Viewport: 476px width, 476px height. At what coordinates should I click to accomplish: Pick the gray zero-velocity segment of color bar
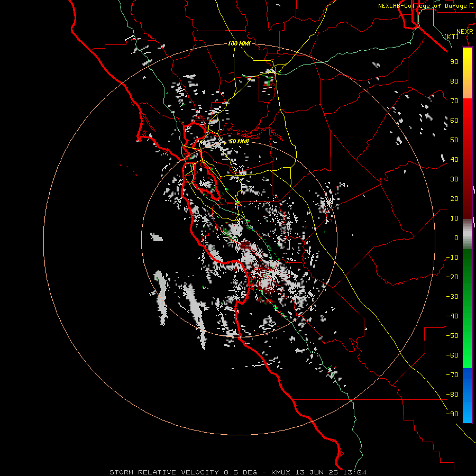pos(467,234)
